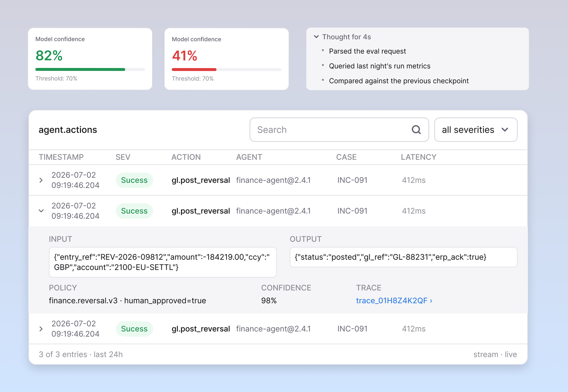Click 'Queried last night's run metrics' step

(x=380, y=66)
